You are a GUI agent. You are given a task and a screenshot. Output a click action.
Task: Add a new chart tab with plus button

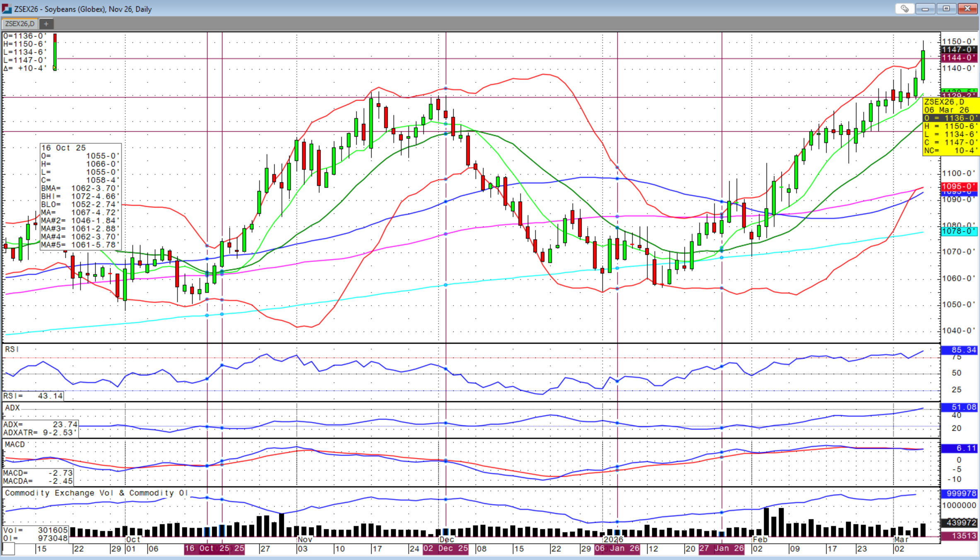pyautogui.click(x=46, y=24)
